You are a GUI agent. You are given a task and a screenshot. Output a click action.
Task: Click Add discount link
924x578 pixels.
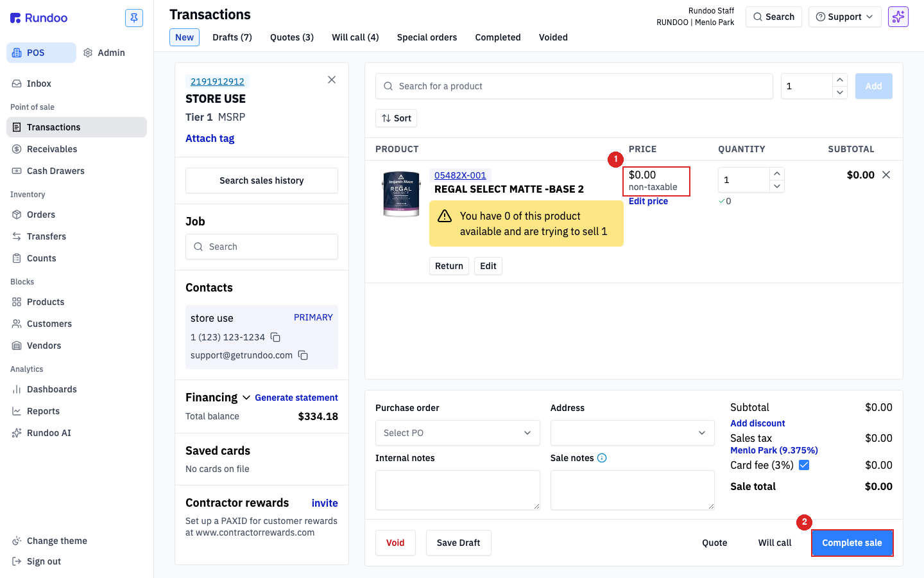click(x=758, y=423)
